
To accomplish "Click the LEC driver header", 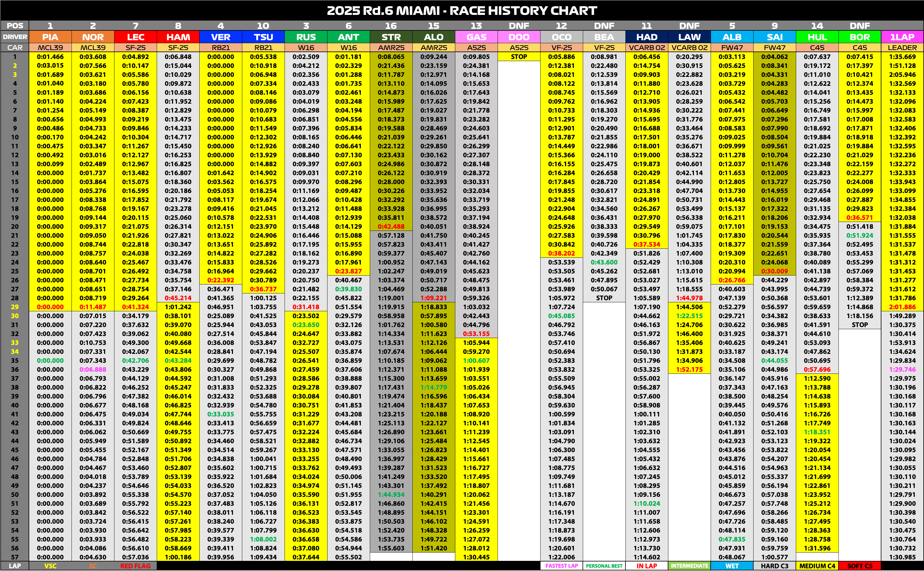I will tap(136, 37).
